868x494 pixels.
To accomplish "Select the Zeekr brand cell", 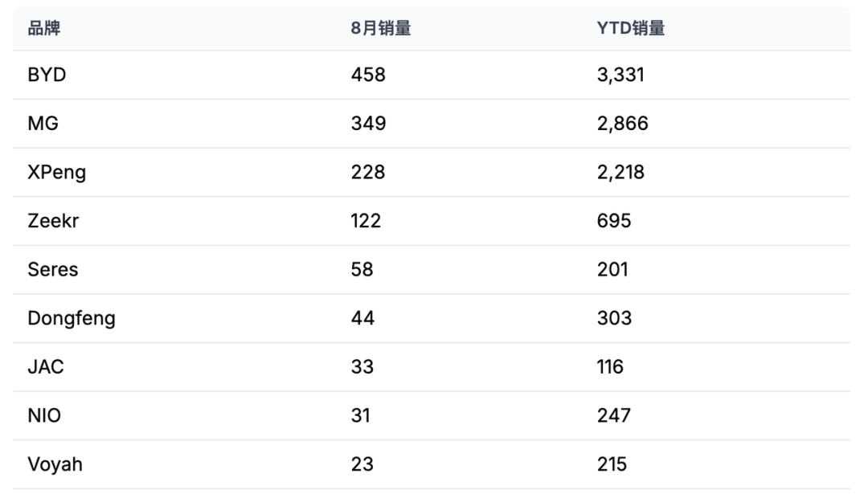I will pos(53,221).
